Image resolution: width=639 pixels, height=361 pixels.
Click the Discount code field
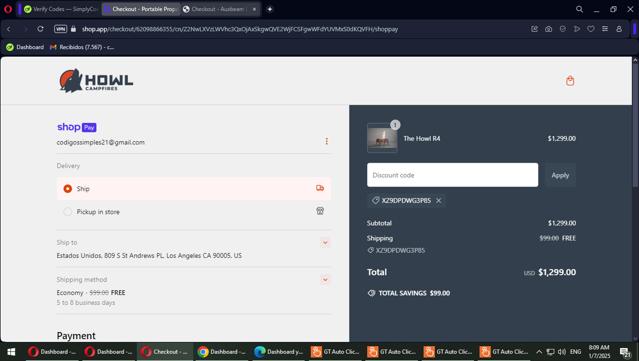452,175
